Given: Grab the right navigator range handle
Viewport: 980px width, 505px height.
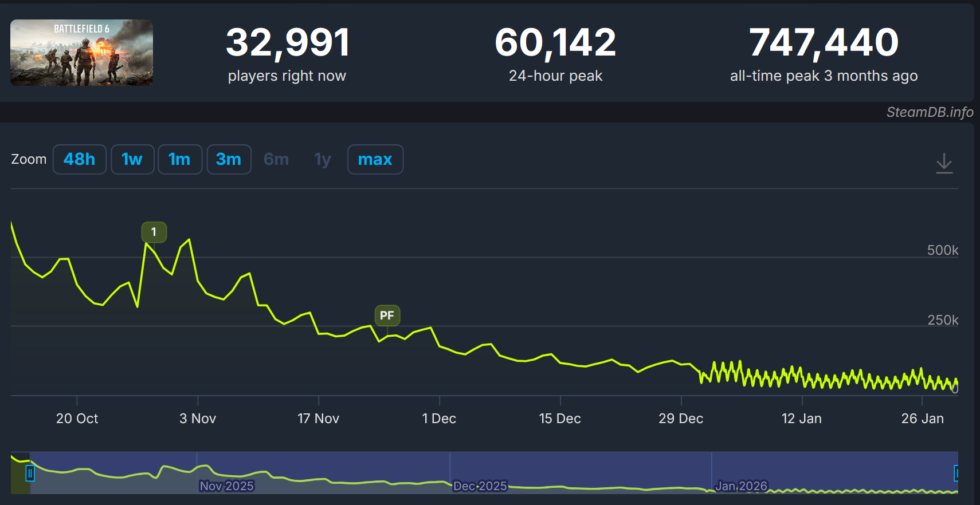Looking at the screenshot, I should (957, 474).
